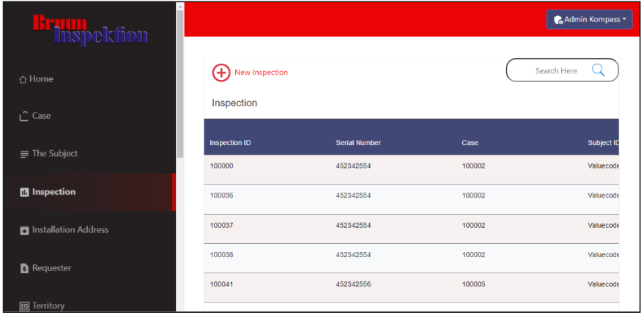Click Case value in row 100000

pyautogui.click(x=473, y=166)
